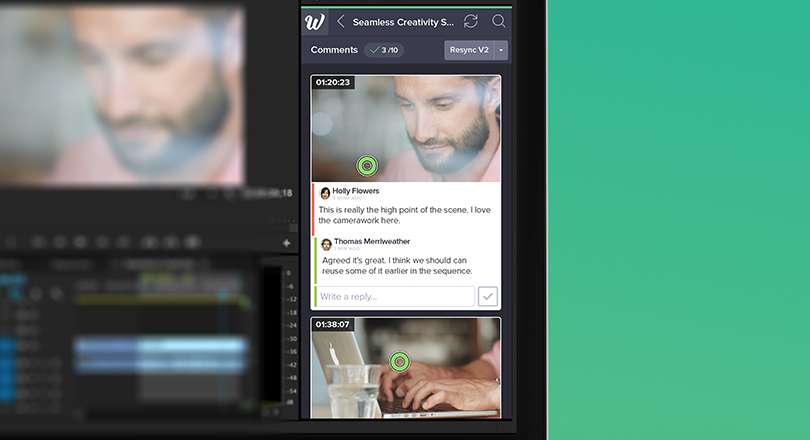Screen dimensions: 810x440
Task: Click reply 'Agreed it's great. I think'
Action: (x=397, y=265)
